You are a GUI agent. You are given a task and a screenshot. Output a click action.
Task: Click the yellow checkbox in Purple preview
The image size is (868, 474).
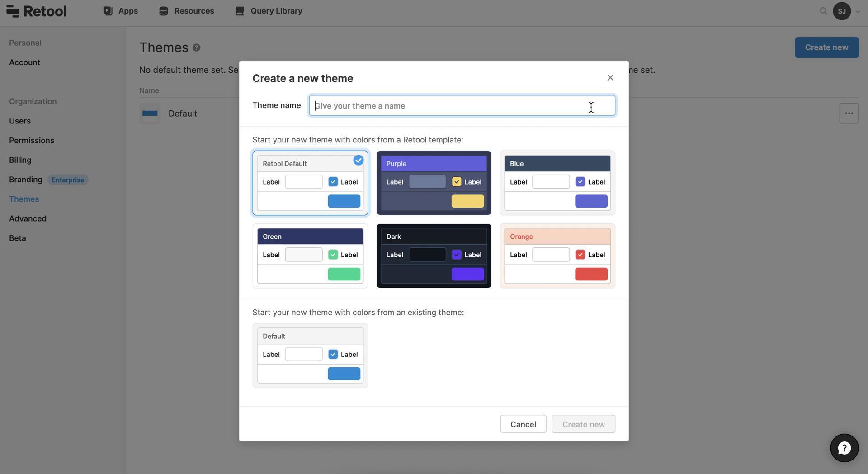(x=456, y=182)
